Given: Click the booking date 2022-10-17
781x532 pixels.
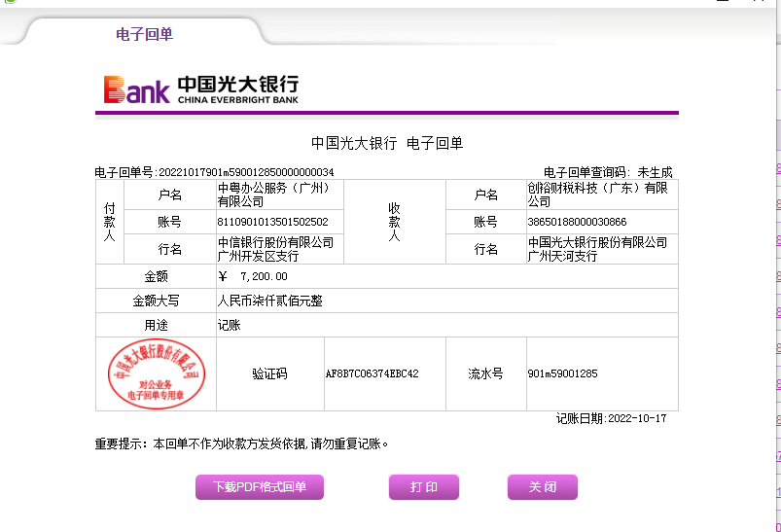Looking at the screenshot, I should (x=637, y=418).
